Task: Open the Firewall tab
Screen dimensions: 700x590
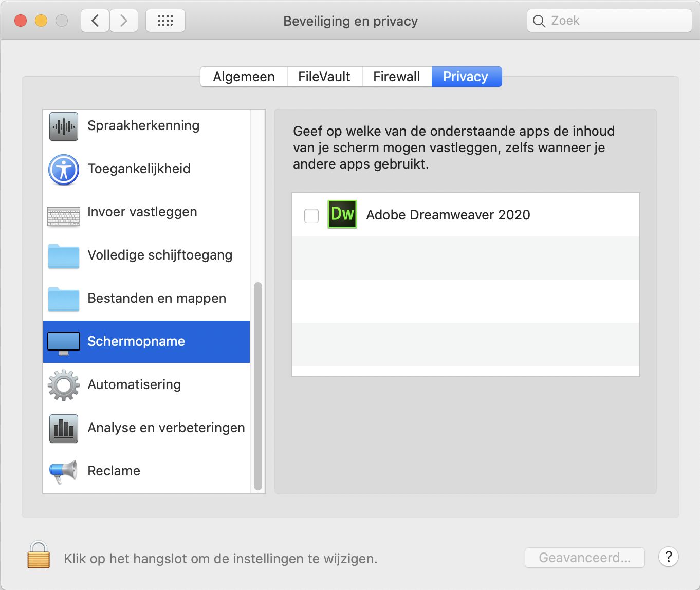Action: tap(396, 76)
